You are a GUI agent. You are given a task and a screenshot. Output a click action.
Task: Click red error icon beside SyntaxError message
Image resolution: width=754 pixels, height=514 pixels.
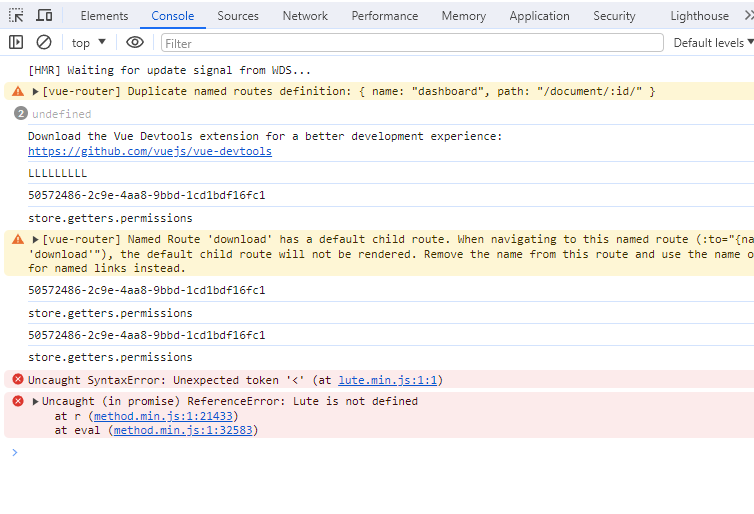pyautogui.click(x=17, y=379)
